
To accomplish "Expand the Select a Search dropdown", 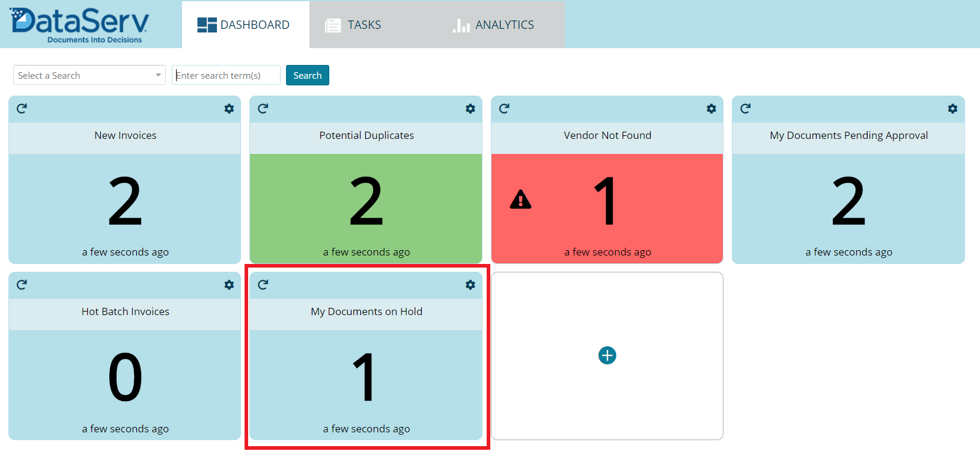I will click(89, 75).
